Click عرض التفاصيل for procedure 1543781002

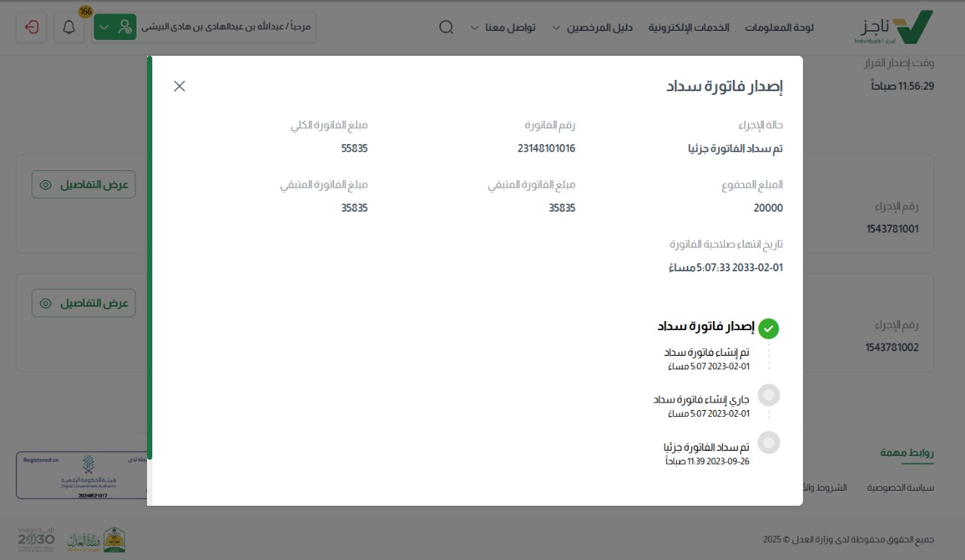84,303
